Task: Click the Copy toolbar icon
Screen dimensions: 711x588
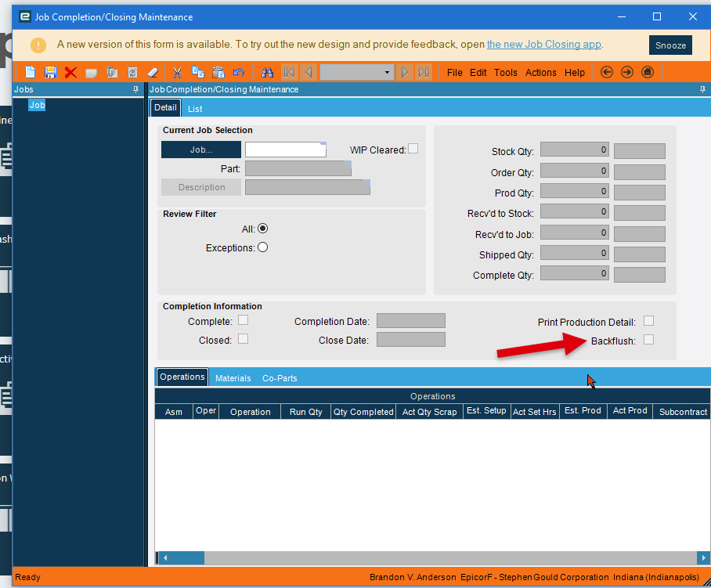Action: tap(197, 73)
